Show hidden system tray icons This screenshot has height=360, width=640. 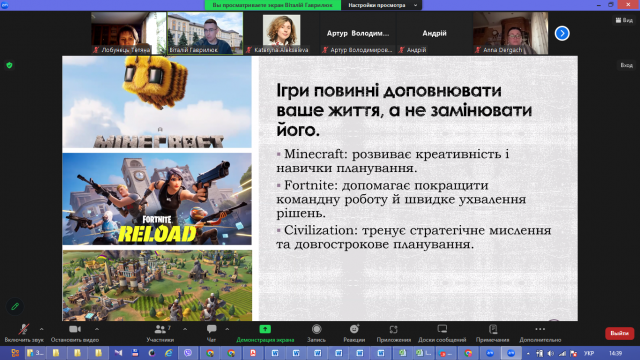[x=528, y=353]
